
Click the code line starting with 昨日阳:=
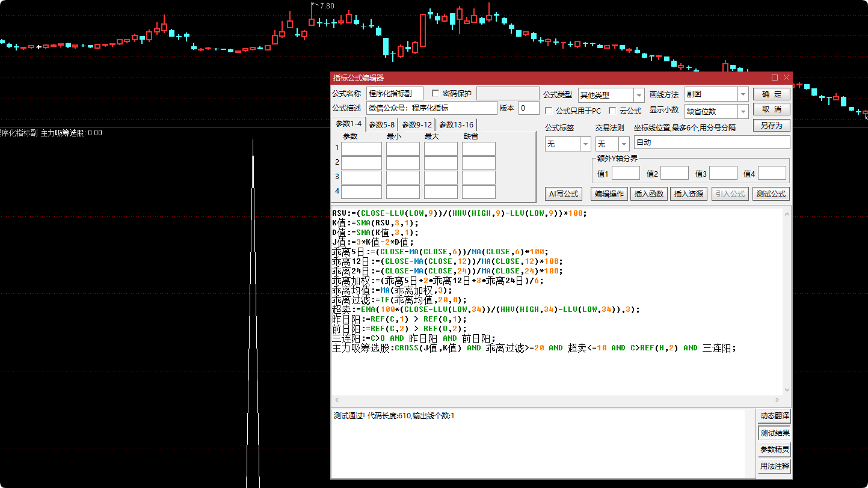[x=399, y=319]
